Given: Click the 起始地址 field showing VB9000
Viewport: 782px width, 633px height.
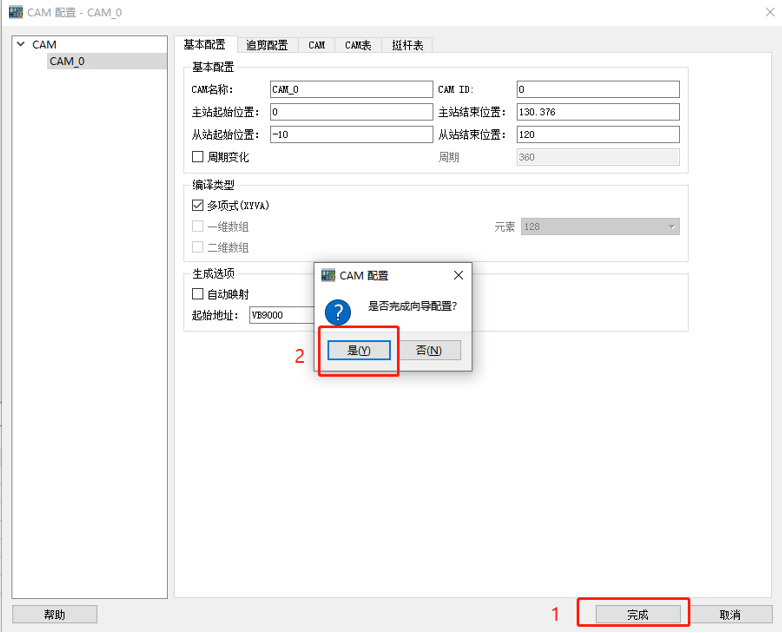Looking at the screenshot, I should click(x=282, y=315).
